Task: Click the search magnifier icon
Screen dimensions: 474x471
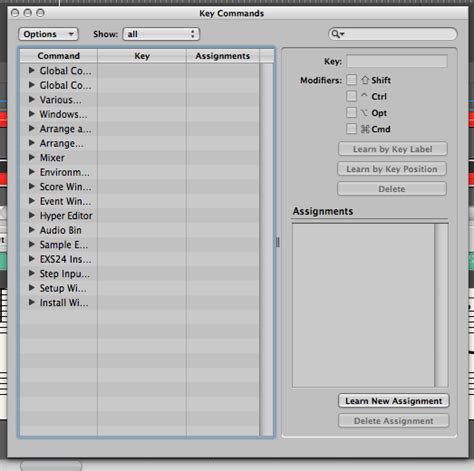Action: click(337, 34)
